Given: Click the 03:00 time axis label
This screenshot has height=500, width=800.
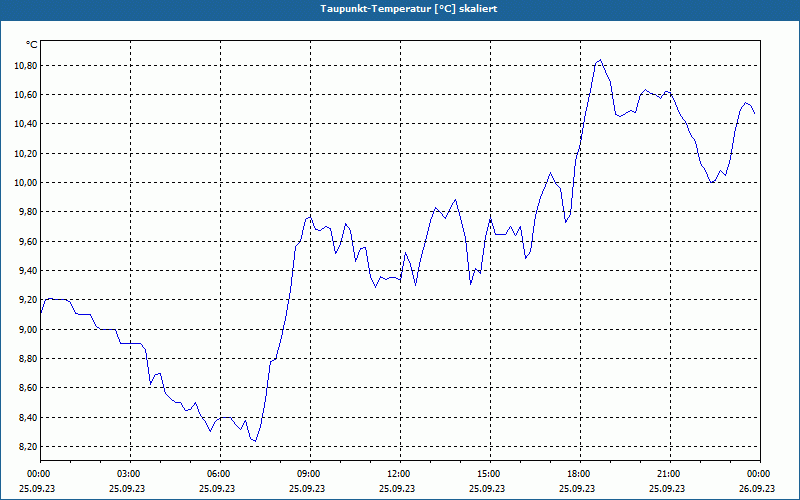Looking at the screenshot, I should (130, 474).
